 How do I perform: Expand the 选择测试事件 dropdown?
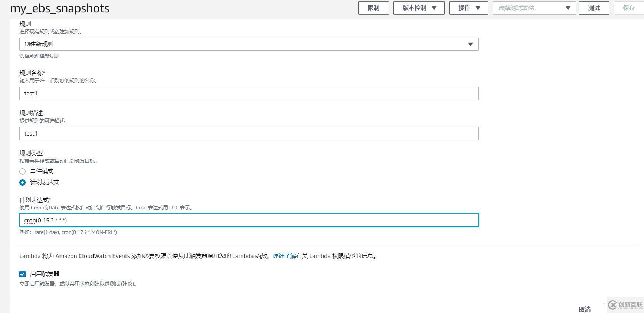coord(534,8)
